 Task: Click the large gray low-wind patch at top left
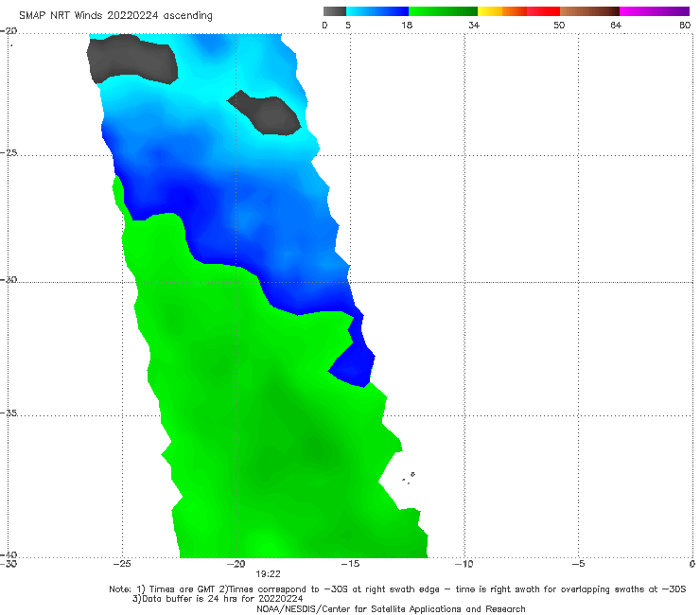tap(132, 59)
